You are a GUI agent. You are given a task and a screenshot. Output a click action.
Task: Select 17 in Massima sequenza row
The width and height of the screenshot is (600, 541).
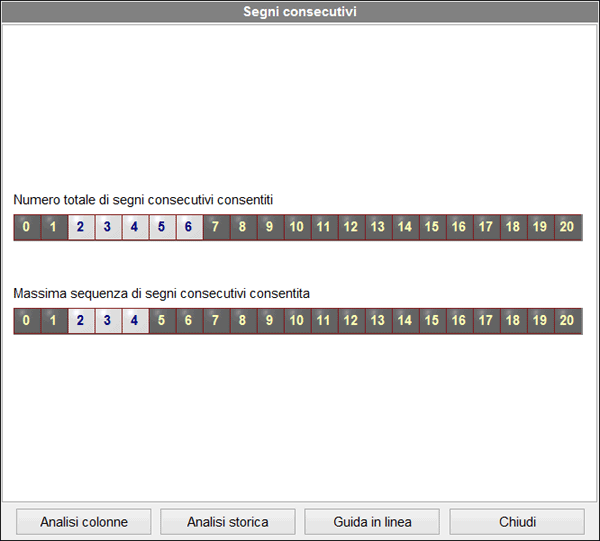tap(485, 321)
